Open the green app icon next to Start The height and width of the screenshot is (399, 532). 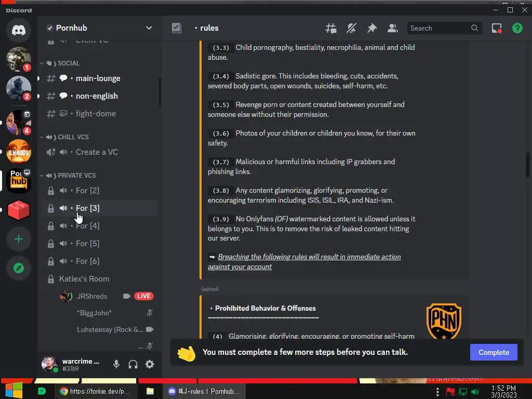(42, 391)
